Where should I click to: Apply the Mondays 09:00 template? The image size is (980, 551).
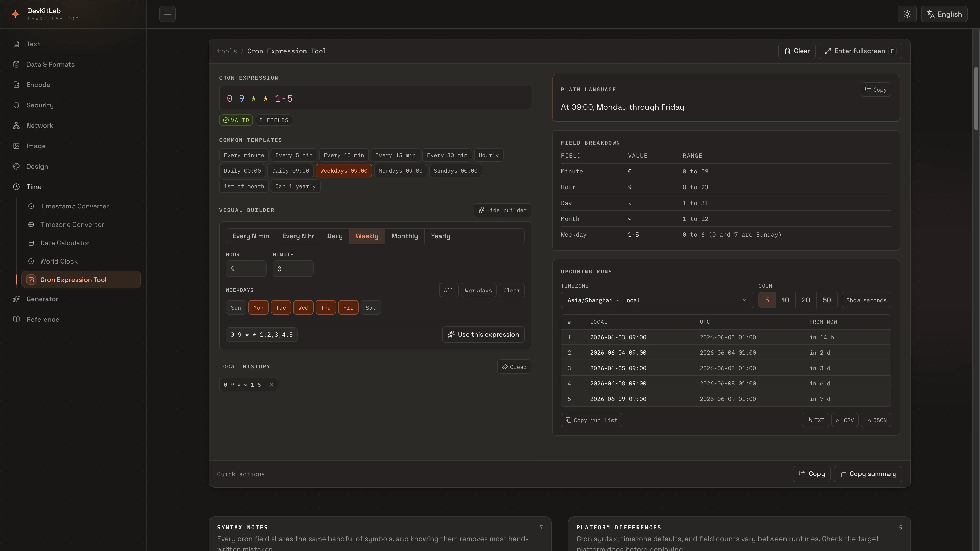pyautogui.click(x=400, y=171)
